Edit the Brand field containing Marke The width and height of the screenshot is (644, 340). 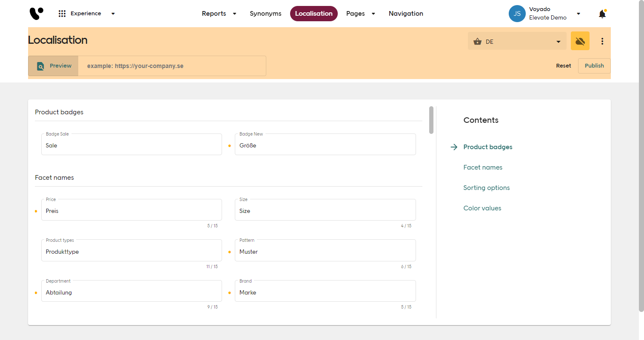pyautogui.click(x=325, y=291)
